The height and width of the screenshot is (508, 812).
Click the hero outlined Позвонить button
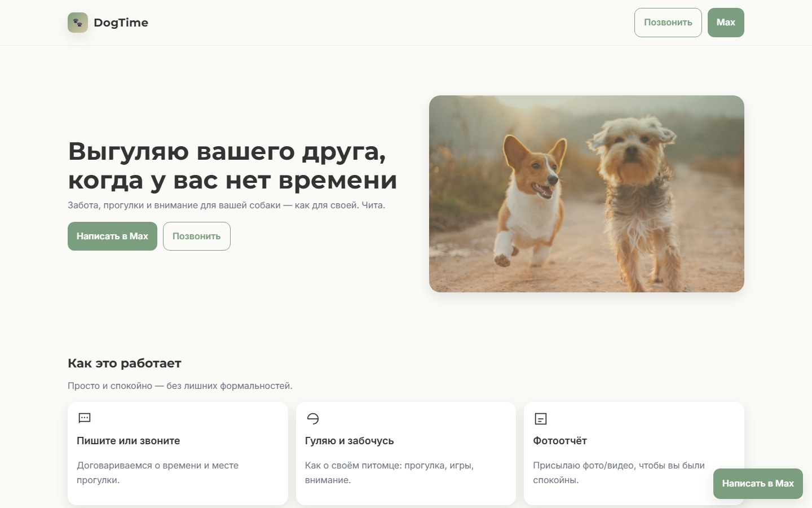point(197,236)
